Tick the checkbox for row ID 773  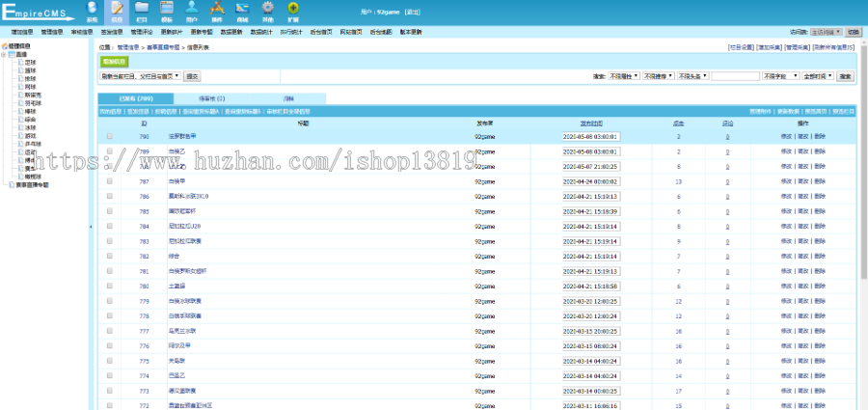pos(110,390)
